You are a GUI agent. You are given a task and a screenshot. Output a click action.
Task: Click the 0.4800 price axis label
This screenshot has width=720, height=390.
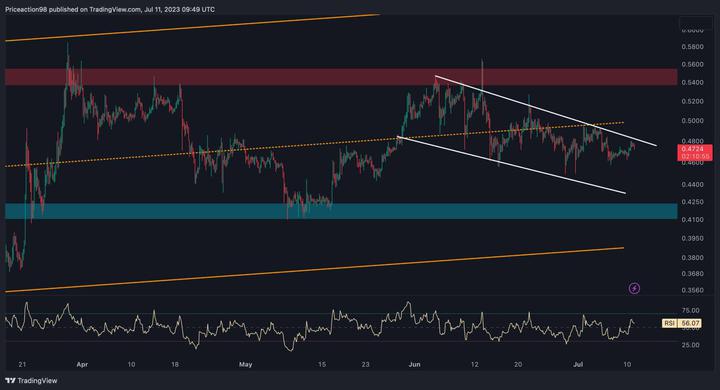pyautogui.click(x=692, y=141)
